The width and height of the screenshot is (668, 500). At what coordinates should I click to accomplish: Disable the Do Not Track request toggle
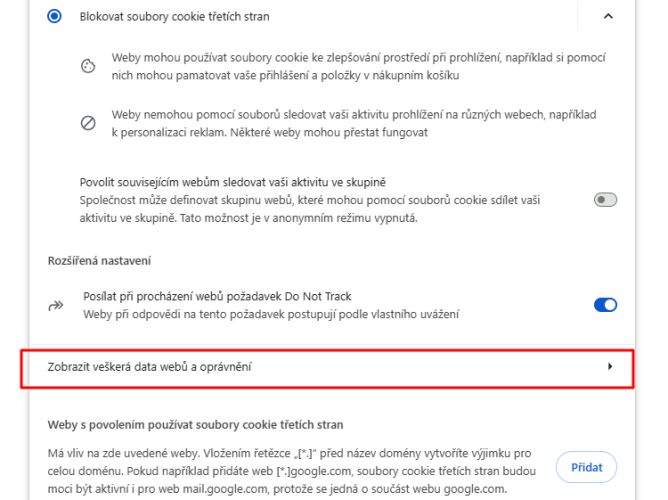[x=605, y=305]
